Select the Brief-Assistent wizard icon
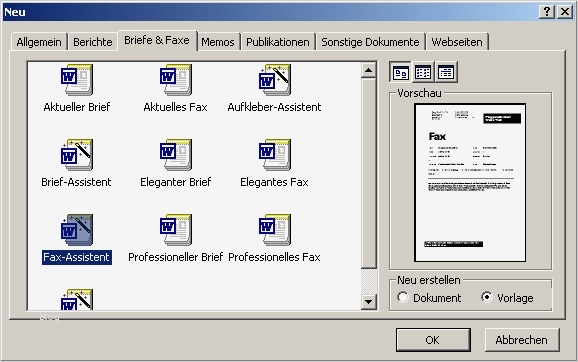 point(77,155)
